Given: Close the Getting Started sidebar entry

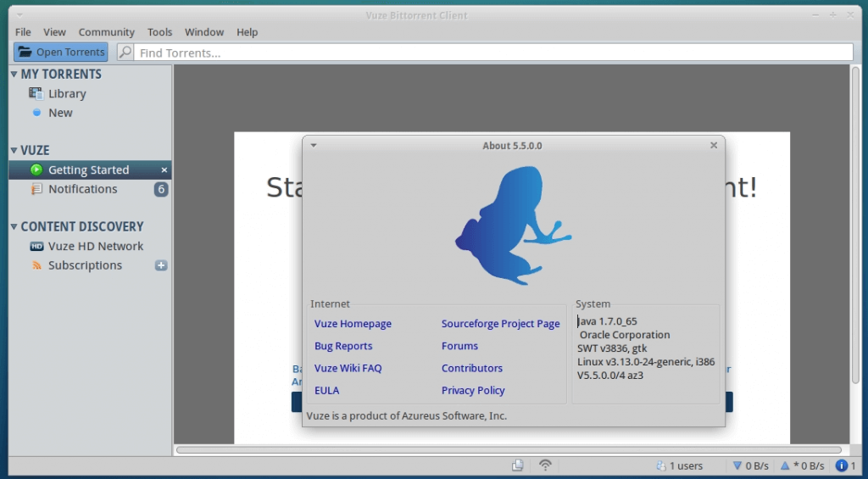Looking at the screenshot, I should coord(164,170).
